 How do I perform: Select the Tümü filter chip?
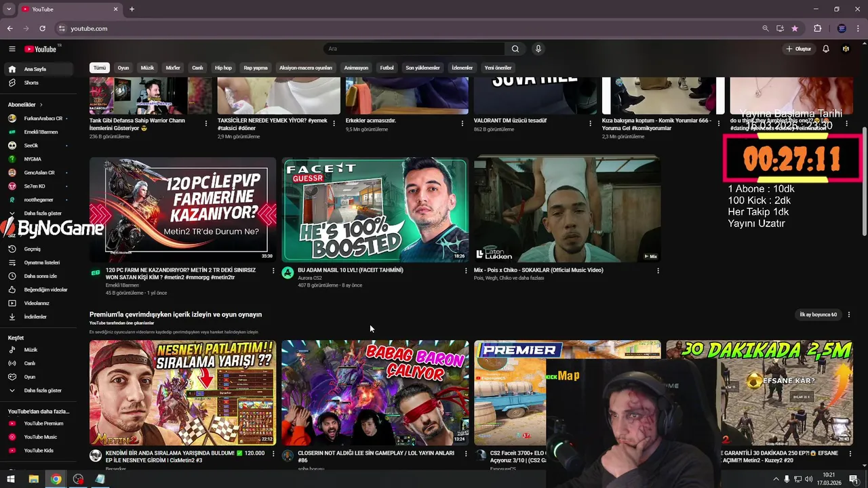100,68
